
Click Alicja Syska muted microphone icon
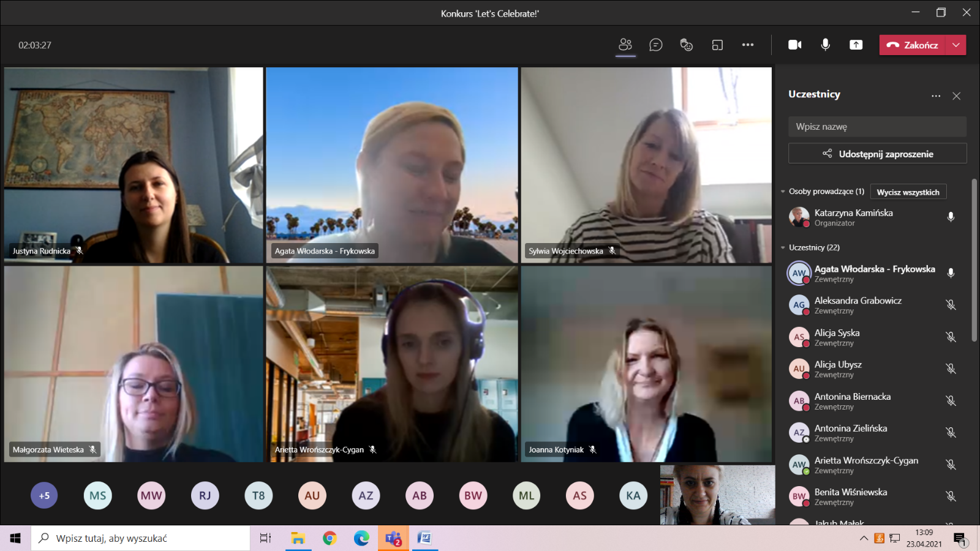pos(951,337)
